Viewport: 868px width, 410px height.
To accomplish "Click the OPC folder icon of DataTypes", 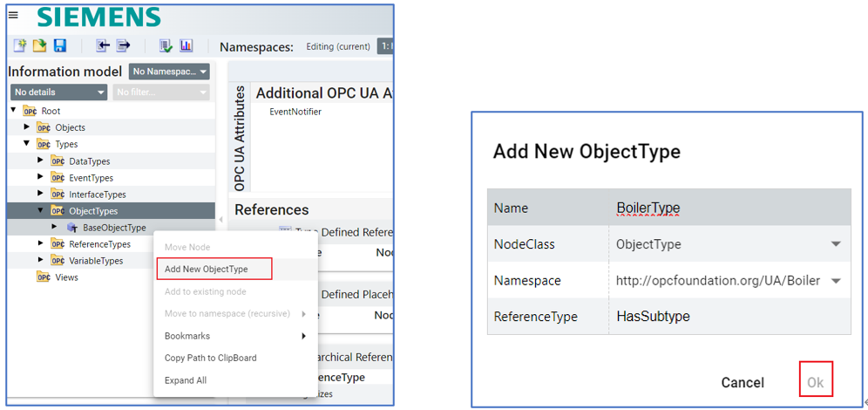I will click(x=58, y=161).
